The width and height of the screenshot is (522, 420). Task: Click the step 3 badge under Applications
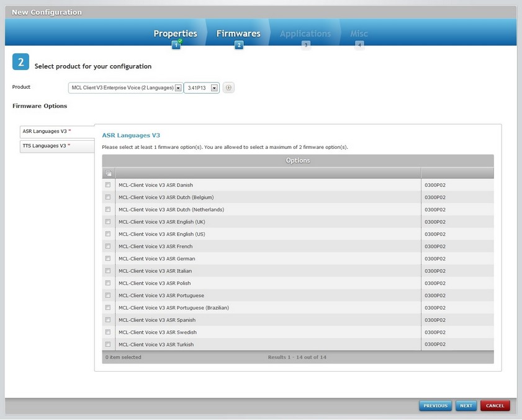pyautogui.click(x=305, y=45)
